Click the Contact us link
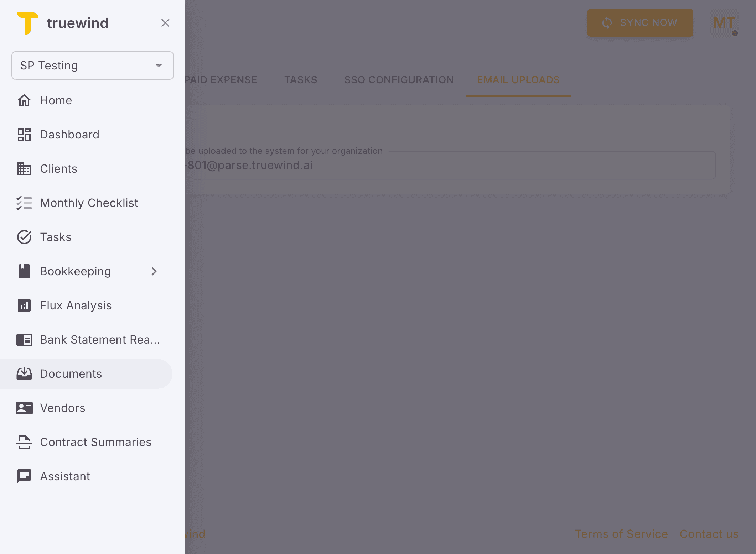Viewport: 756px width, 554px height. 709,534
